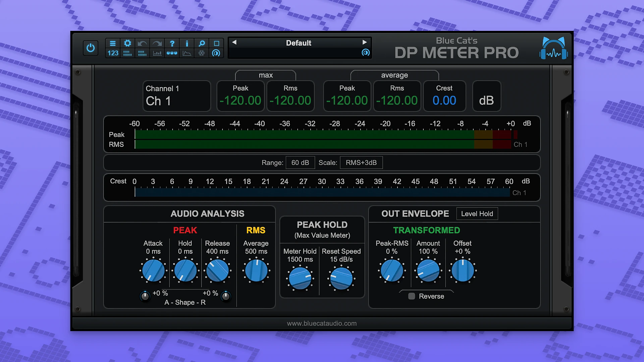Switch to the average tab
The height and width of the screenshot is (362, 644).
tap(394, 75)
